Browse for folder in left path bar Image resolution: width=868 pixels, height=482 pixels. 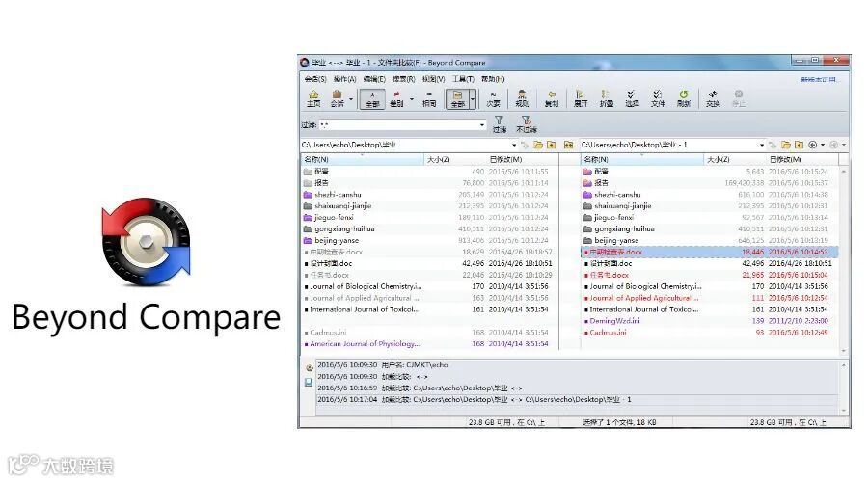tap(538, 145)
